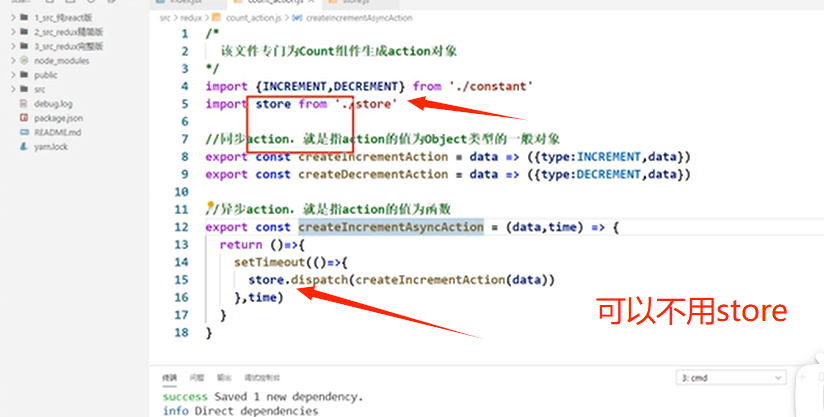This screenshot has height=417, width=824.
Task: Click line number 4 in the gutter
Action: 184,86
